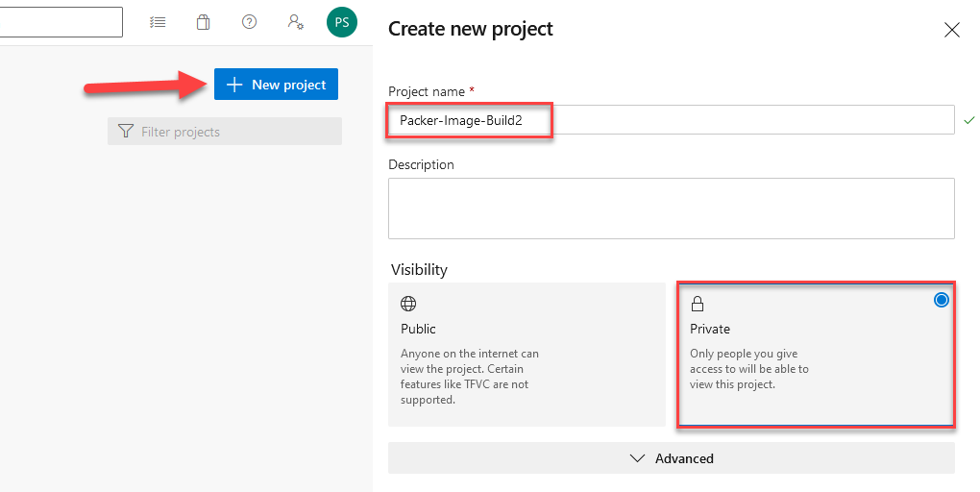
Task: Choose the Public visibility card
Action: (x=527, y=354)
